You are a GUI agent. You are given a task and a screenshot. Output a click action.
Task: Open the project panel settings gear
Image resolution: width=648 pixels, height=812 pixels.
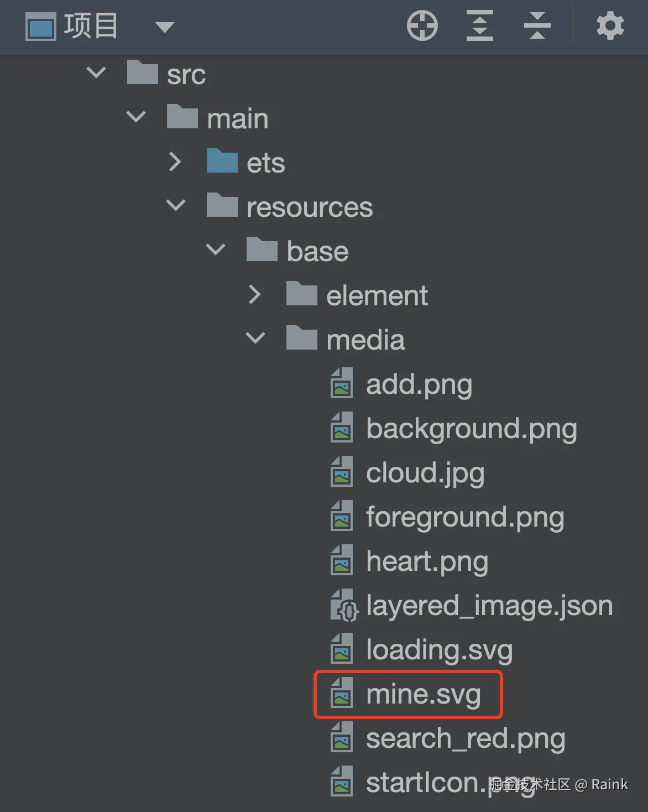tap(610, 26)
